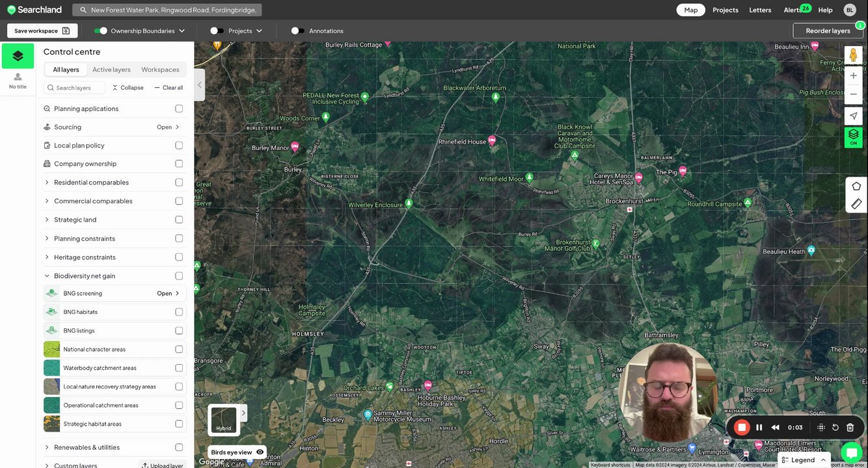
Task: Open the Projects nav item
Action: [725, 10]
